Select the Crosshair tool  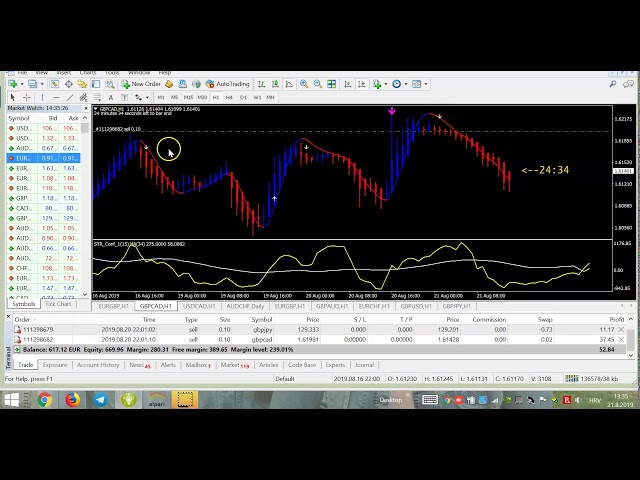(25, 97)
